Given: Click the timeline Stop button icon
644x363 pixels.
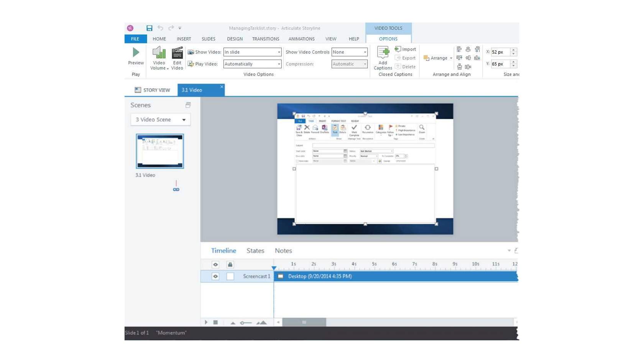Looking at the screenshot, I should coord(215,322).
